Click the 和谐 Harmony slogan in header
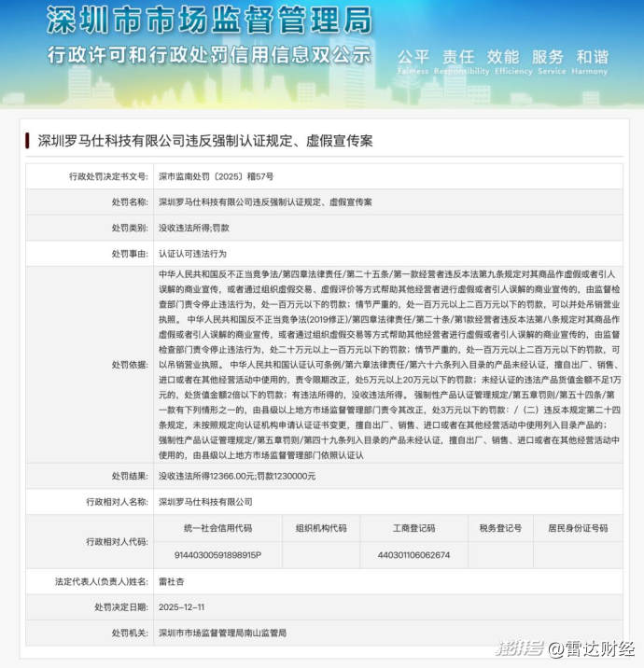This screenshot has width=644, height=668. click(x=592, y=56)
